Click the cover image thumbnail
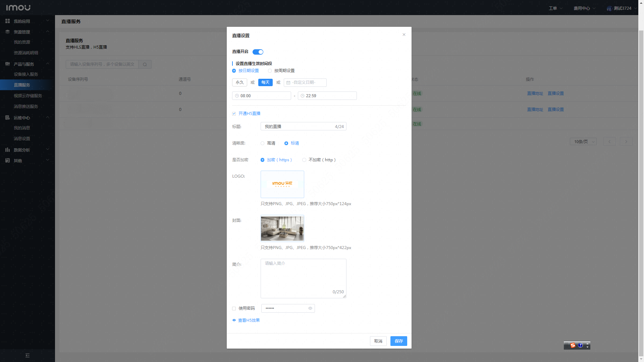Screen dimensions: 644x362 [282, 229]
